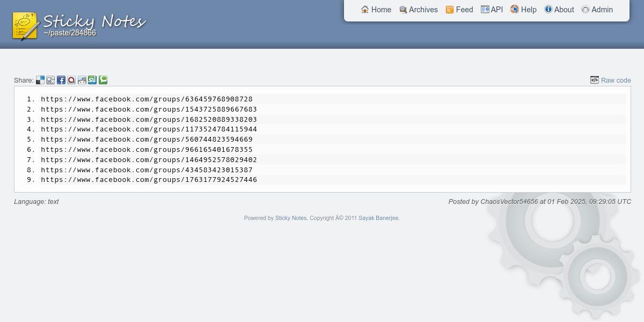The height and width of the screenshot is (322, 644).
Task: Click line 3 URL ending 1682520889338203
Action: (x=149, y=120)
